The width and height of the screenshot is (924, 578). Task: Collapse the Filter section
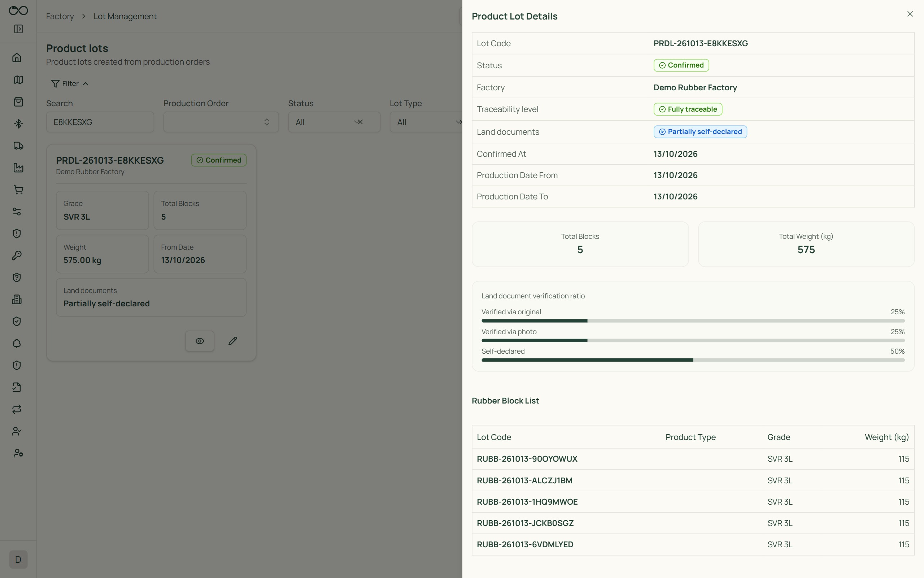pyautogui.click(x=70, y=84)
